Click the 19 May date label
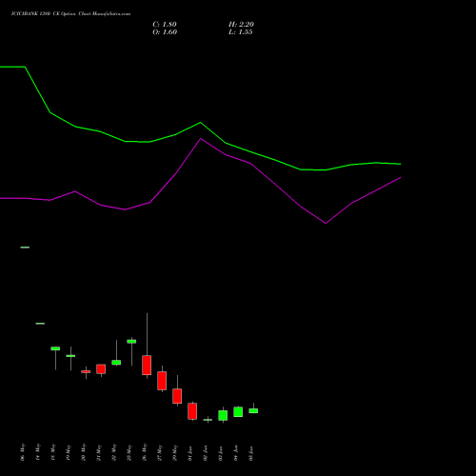Image resolution: width=476 pixels, height=476 pixels. point(69,452)
